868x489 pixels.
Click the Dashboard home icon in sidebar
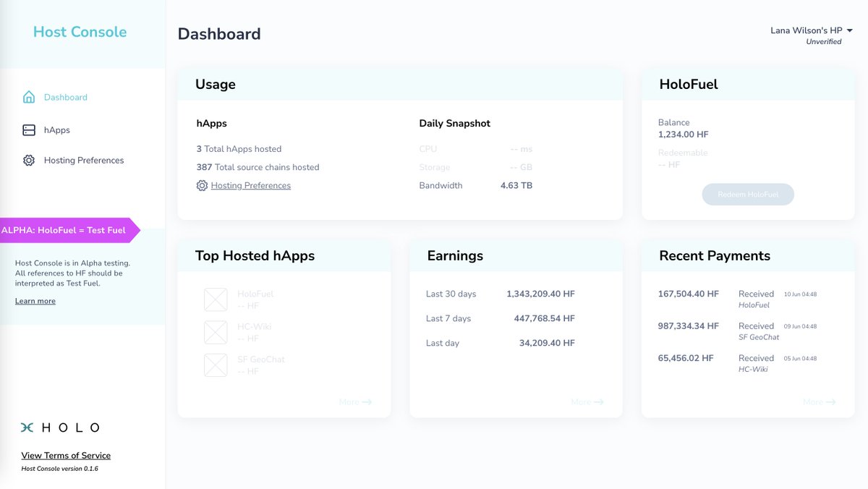29,97
